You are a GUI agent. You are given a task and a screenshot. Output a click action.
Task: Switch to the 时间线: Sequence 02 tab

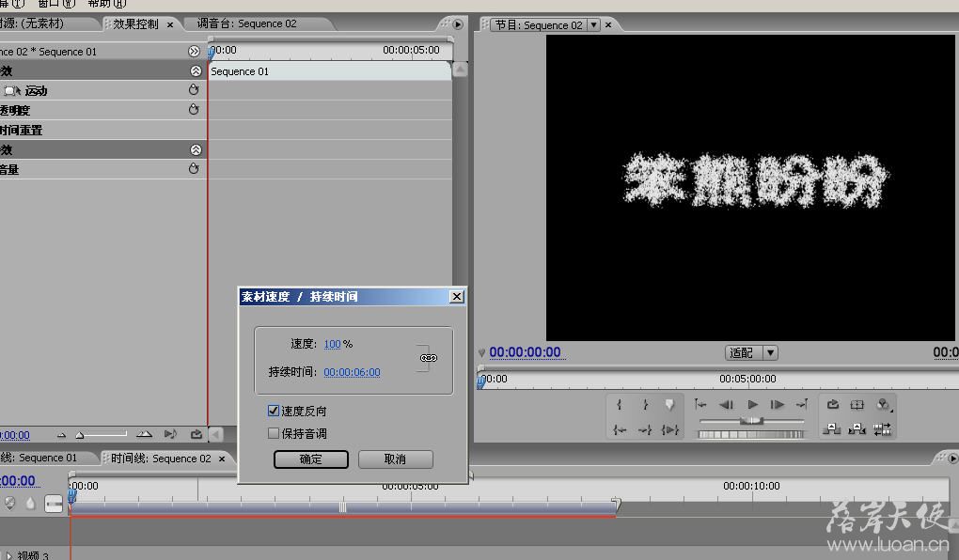(161, 459)
